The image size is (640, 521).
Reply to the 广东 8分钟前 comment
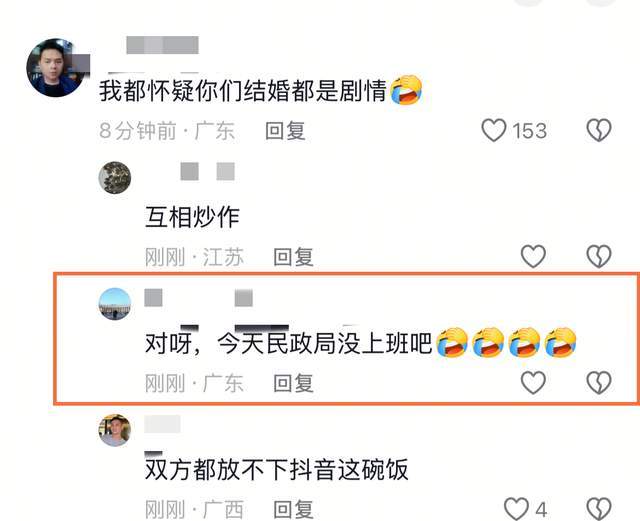point(285,131)
